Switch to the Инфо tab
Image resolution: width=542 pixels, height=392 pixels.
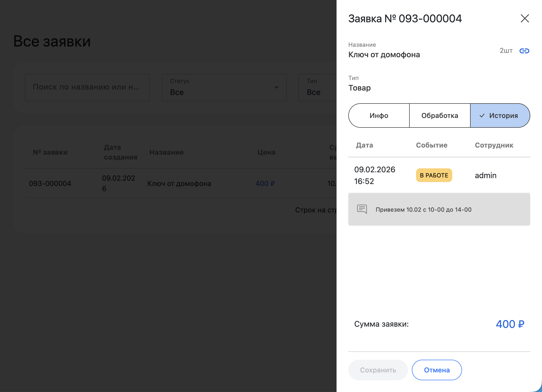pyautogui.click(x=379, y=116)
